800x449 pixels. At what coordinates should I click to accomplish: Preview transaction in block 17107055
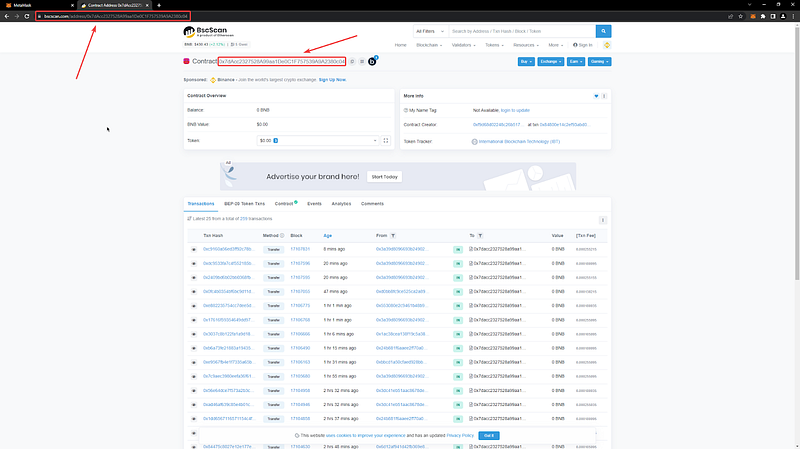pos(193,292)
